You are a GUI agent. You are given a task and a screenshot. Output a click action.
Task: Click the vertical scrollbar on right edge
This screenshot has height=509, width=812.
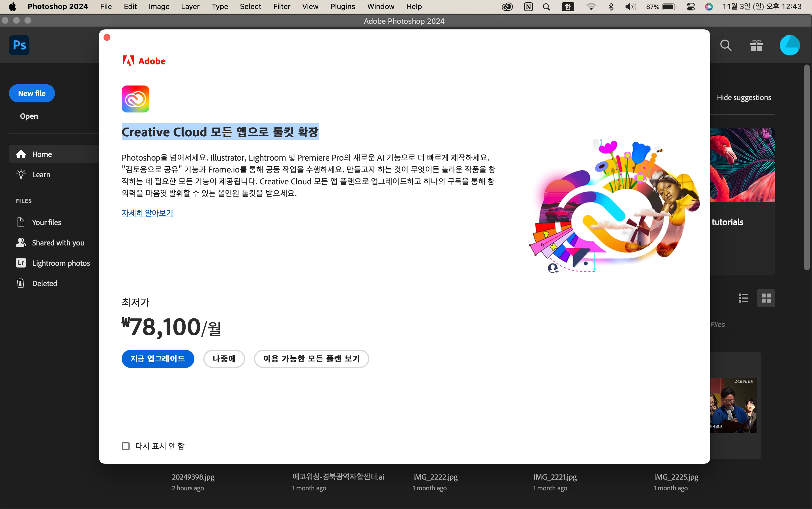(806, 167)
